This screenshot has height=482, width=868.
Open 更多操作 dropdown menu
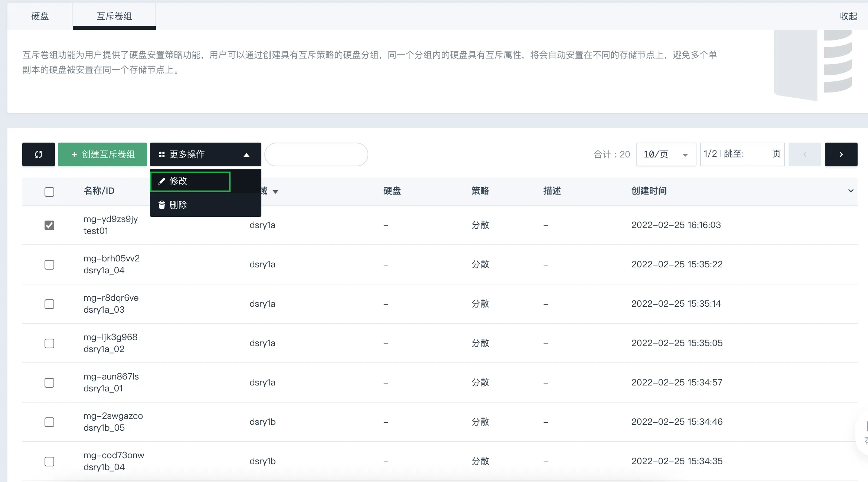coord(206,154)
